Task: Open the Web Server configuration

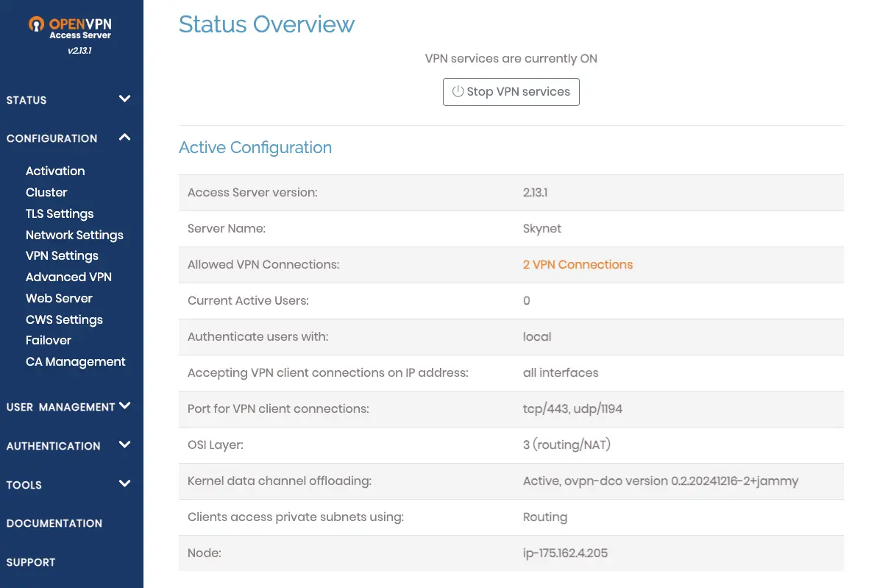Action: coord(59,298)
